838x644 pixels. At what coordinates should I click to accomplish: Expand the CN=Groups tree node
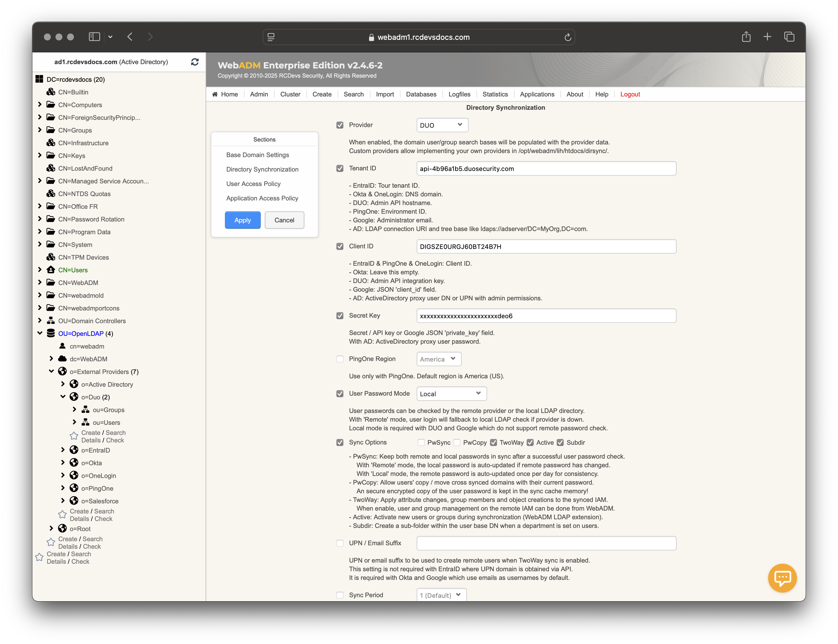point(40,130)
